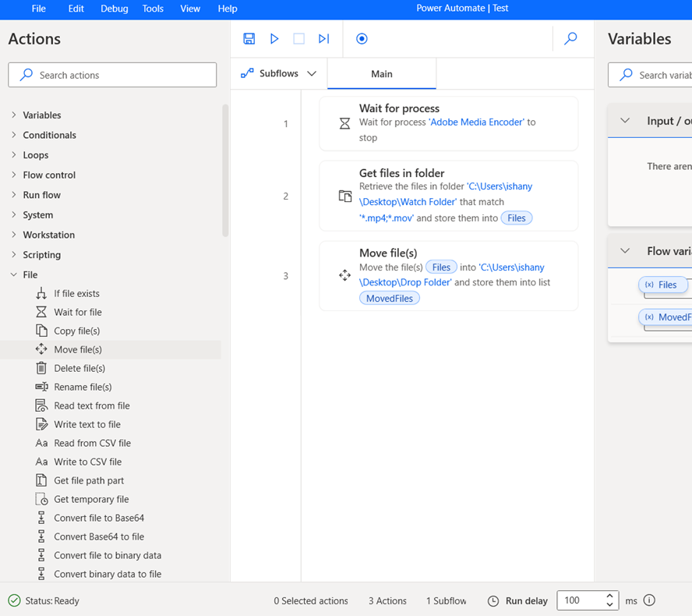This screenshot has width=692, height=616.
Task: Click the If file exists branch icon
Action: 41,293
